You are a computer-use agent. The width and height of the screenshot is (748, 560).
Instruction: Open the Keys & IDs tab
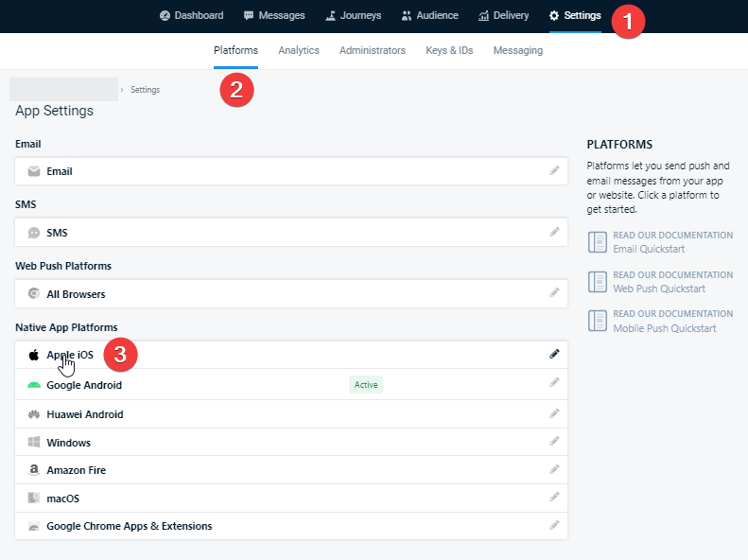tap(449, 50)
